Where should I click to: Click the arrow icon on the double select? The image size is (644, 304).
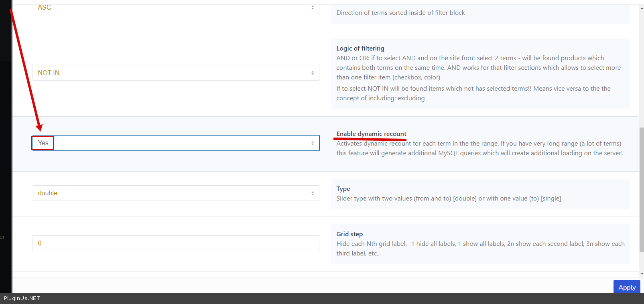[x=313, y=193]
